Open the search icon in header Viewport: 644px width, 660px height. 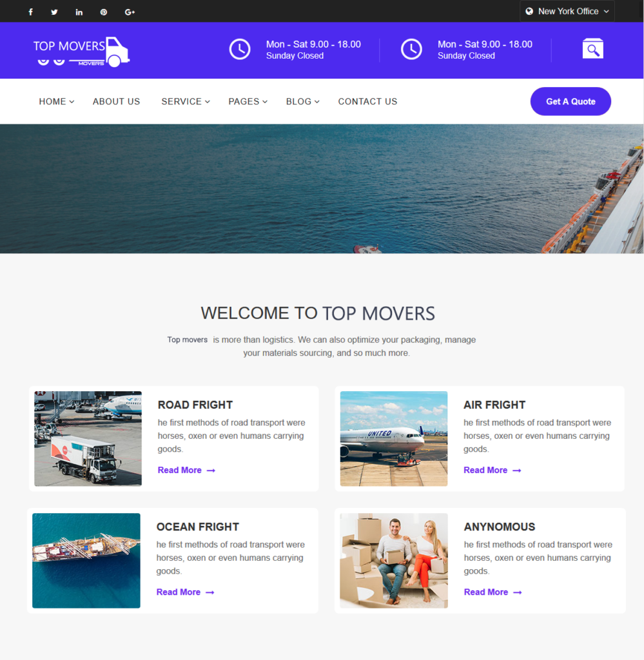[592, 49]
